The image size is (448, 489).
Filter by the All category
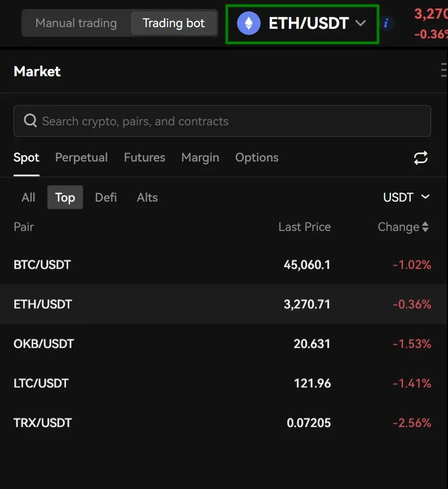[28, 198]
